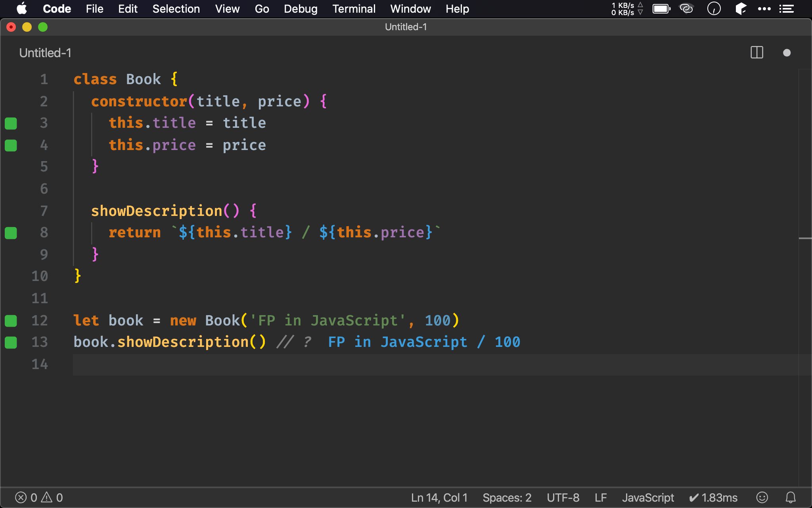Open the errors and warnings indicator
Screen dimensions: 812x508
39,497
